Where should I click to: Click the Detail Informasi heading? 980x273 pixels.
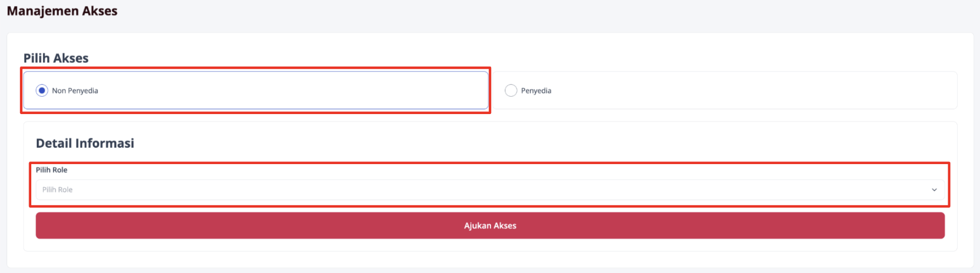pyautogui.click(x=85, y=143)
